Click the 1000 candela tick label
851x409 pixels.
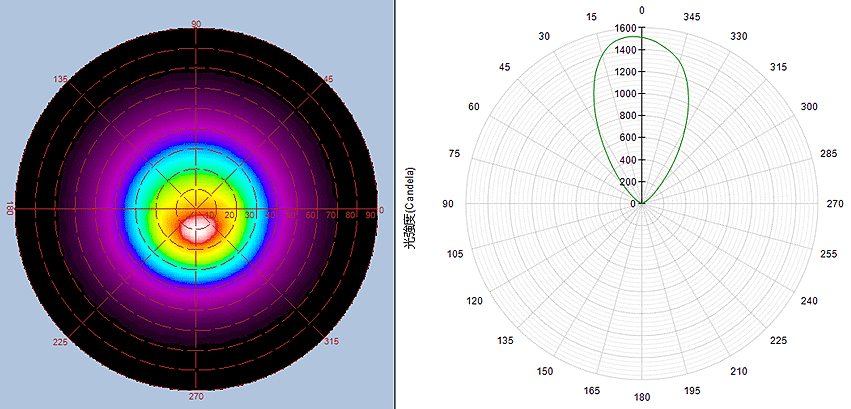625,94
